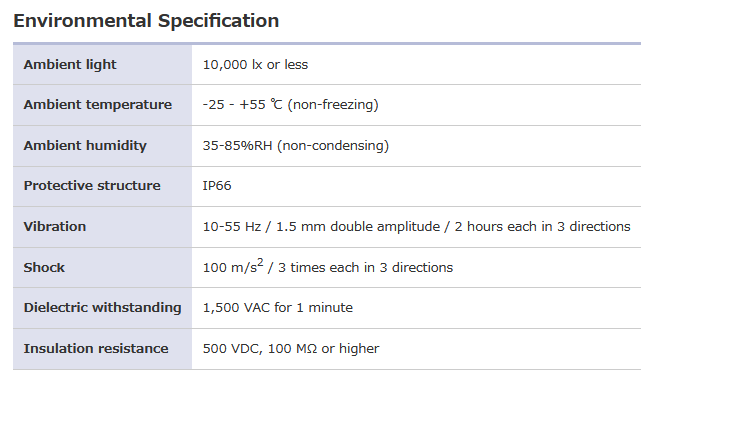The image size is (751, 423).
Task: Click the '500 VDC, 100 MΩ or higher' value
Action: [x=290, y=349]
